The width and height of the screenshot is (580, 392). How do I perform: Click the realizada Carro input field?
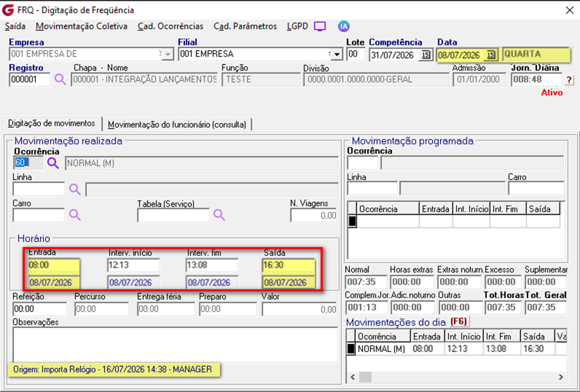(x=39, y=215)
